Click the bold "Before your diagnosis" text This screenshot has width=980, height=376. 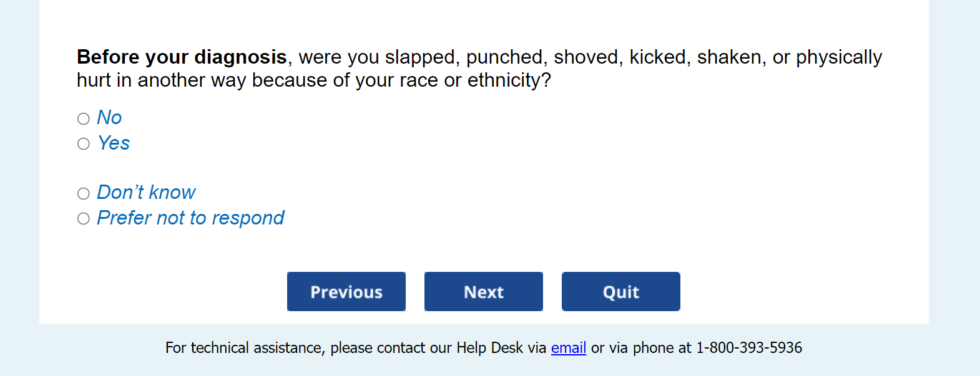(182, 57)
